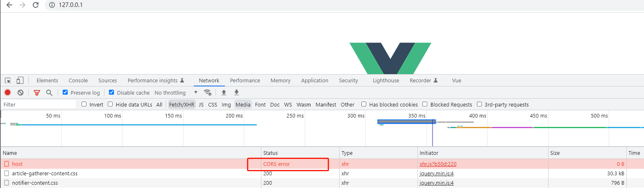Clear the network log
The height and width of the screenshot is (188, 644).
click(20, 93)
